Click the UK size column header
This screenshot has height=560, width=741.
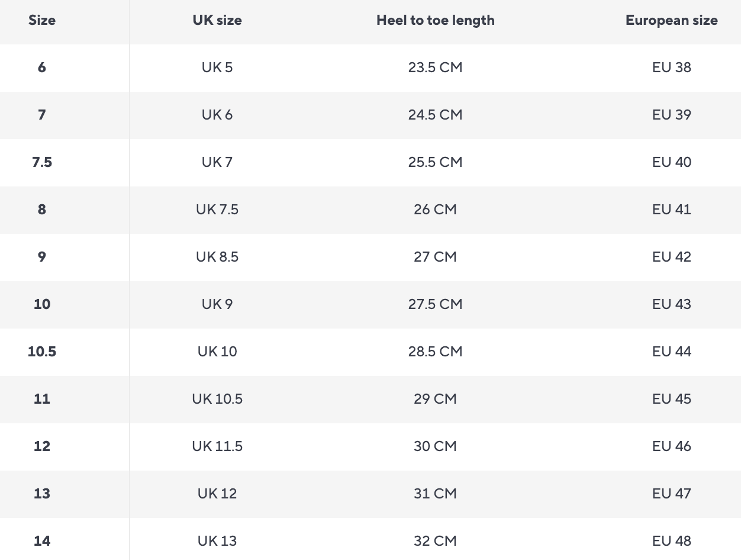(x=217, y=20)
